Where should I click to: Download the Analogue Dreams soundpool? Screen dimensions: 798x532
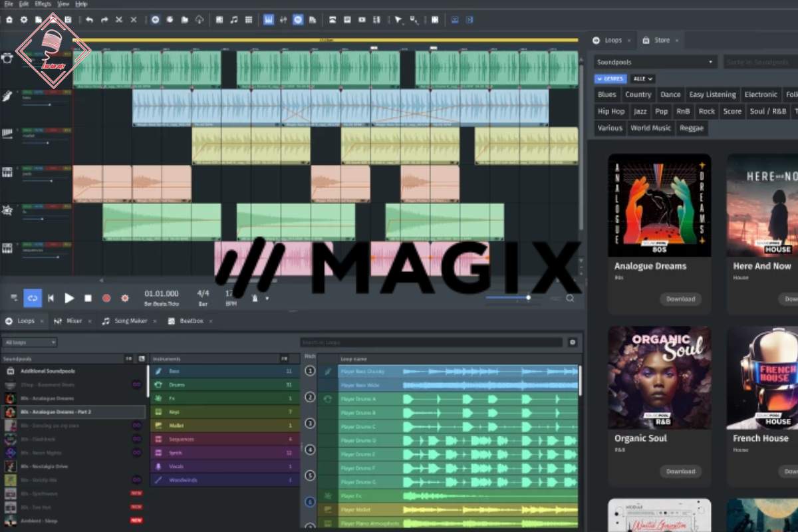[680, 299]
